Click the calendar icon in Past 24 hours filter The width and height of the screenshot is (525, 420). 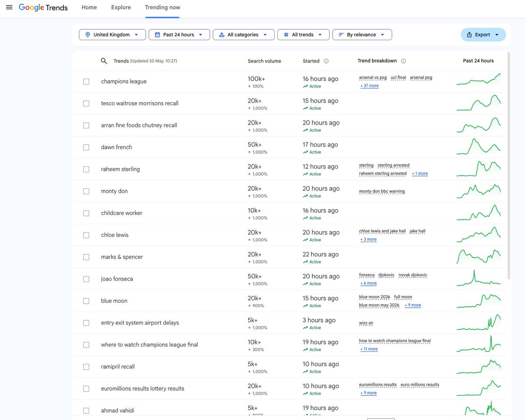(x=157, y=35)
